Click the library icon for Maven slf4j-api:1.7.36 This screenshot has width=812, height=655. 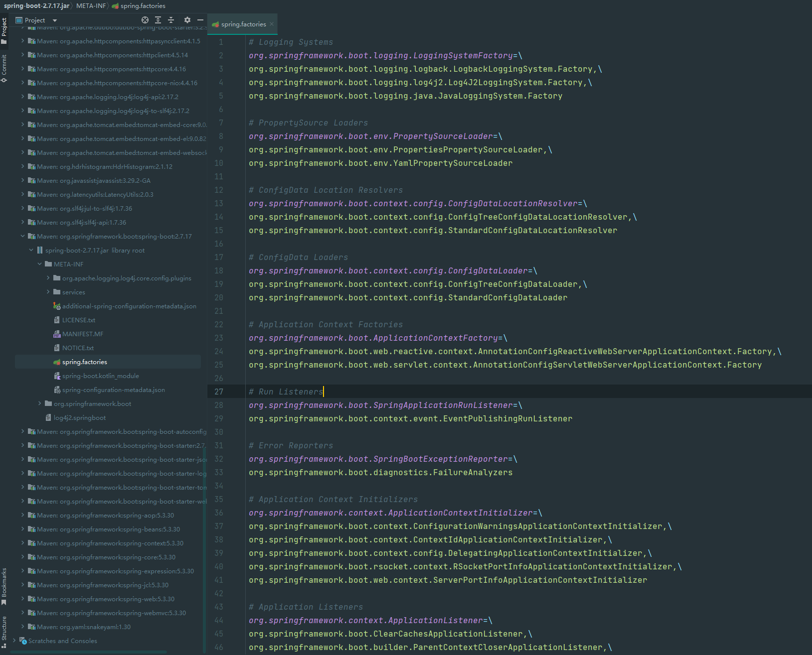click(31, 222)
